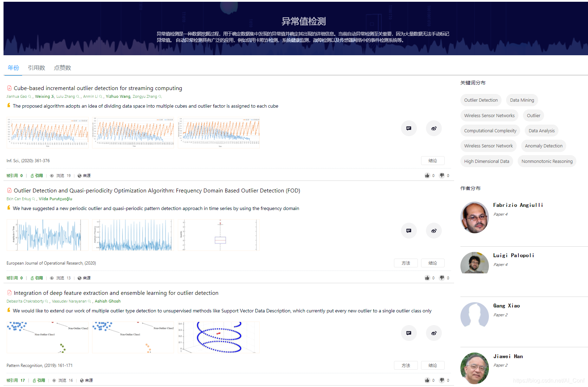This screenshot has height=387, width=588.
Task: Share Cube-based paper to Weibo
Action: coord(434,128)
